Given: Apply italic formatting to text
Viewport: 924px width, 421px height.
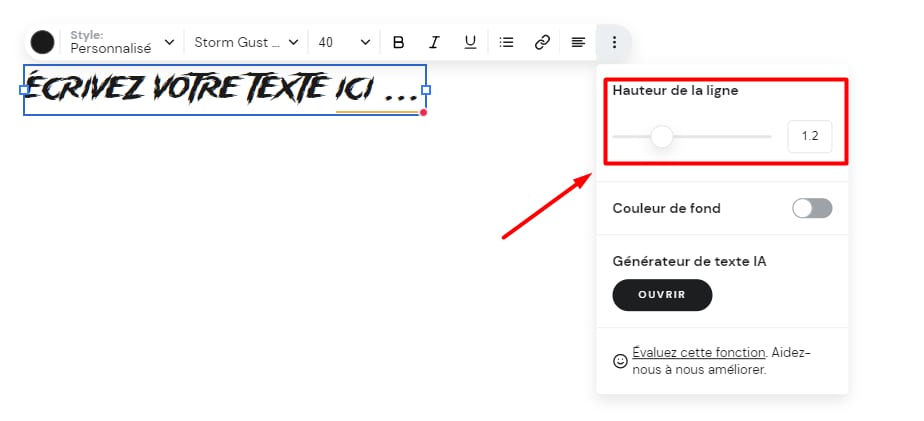Looking at the screenshot, I should click(434, 42).
